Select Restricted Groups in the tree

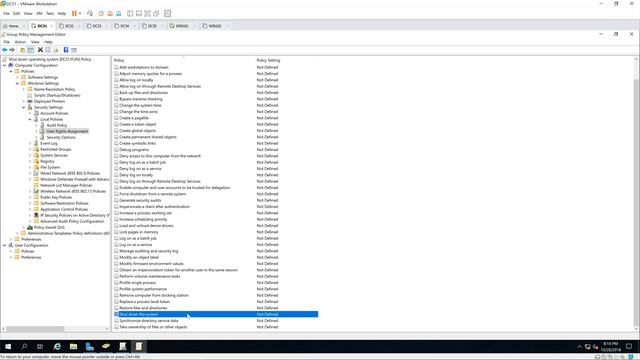[x=56, y=149]
